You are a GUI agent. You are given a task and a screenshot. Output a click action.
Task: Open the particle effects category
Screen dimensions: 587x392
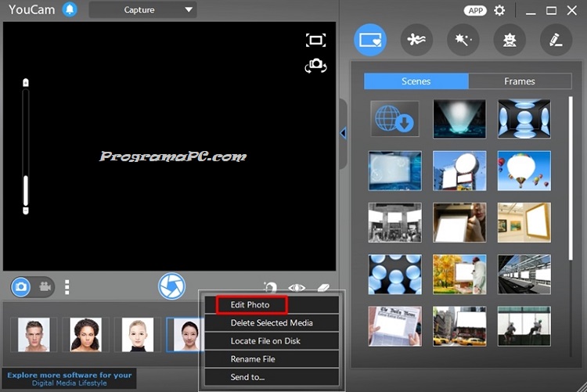(416, 39)
